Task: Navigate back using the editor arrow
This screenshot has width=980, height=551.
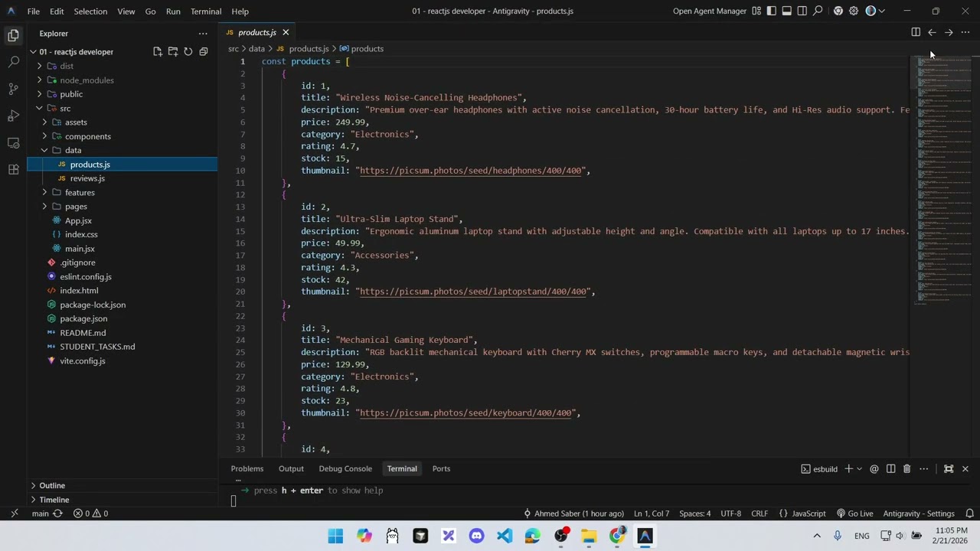Action: tap(932, 32)
